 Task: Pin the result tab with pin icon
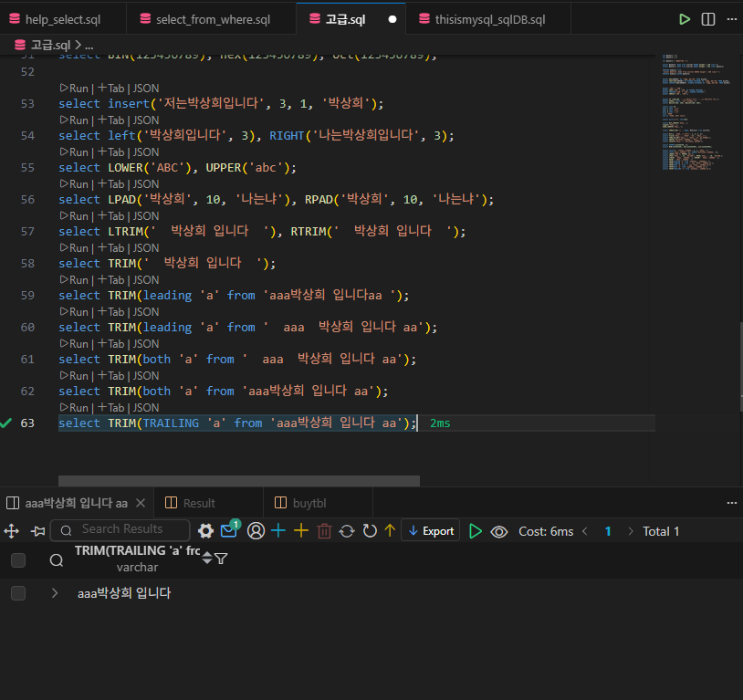click(x=37, y=531)
